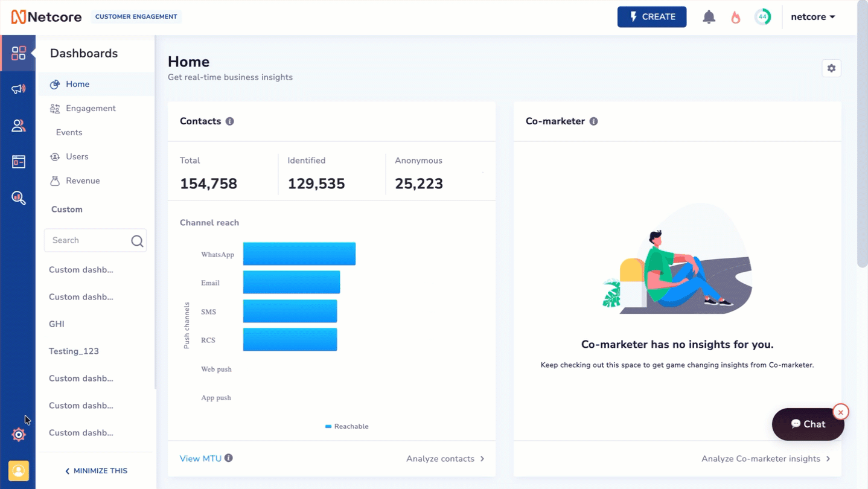Click the notifications bell icon
Viewport: 868px width, 489px height.
pos(709,17)
